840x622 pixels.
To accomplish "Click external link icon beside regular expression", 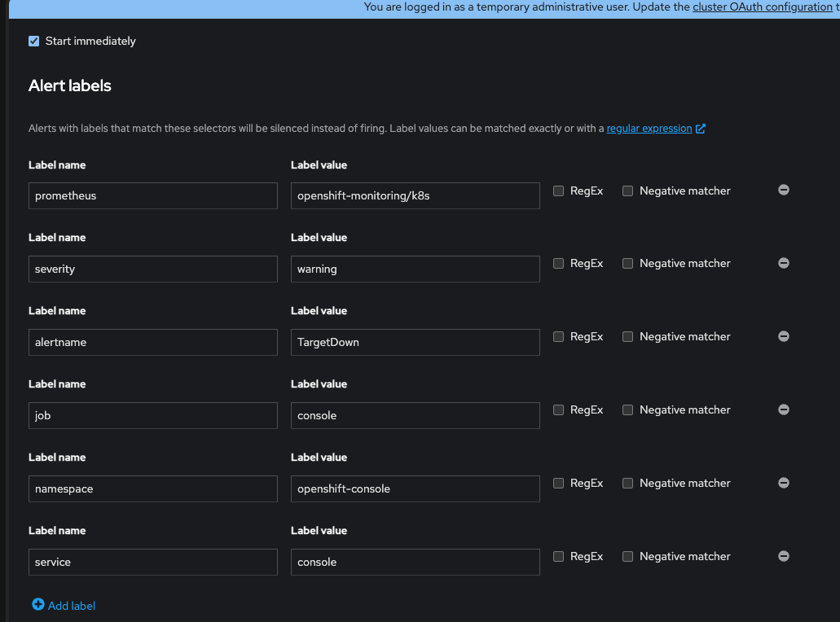I will point(701,129).
